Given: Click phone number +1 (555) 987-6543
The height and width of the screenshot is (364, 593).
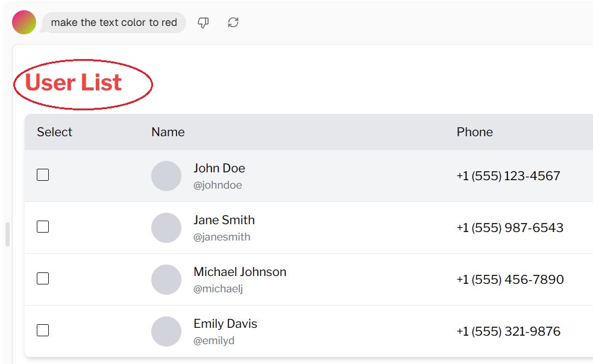Looking at the screenshot, I should click(x=510, y=228).
